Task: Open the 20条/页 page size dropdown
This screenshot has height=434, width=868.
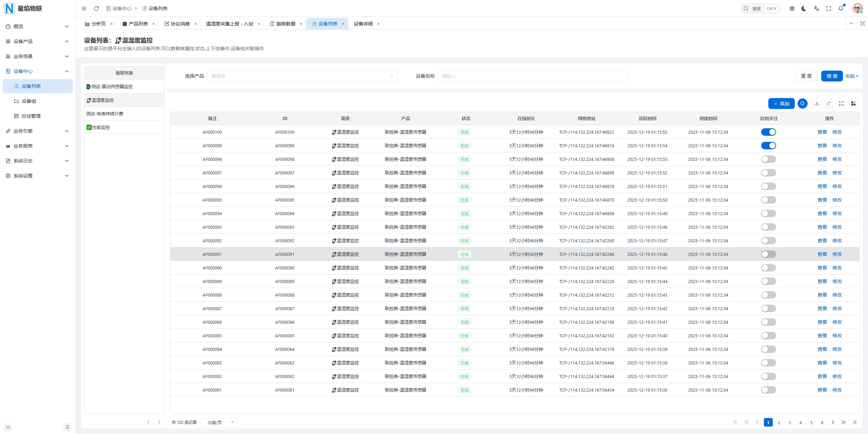Action: tap(218, 422)
